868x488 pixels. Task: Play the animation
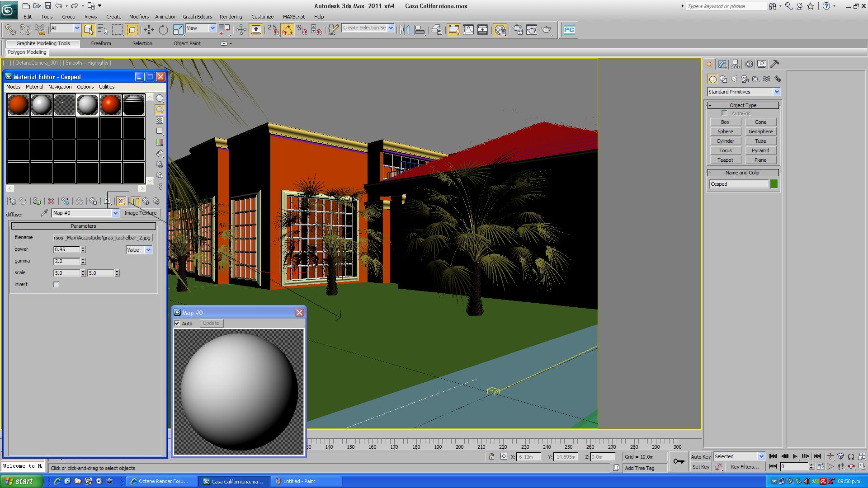[795, 456]
